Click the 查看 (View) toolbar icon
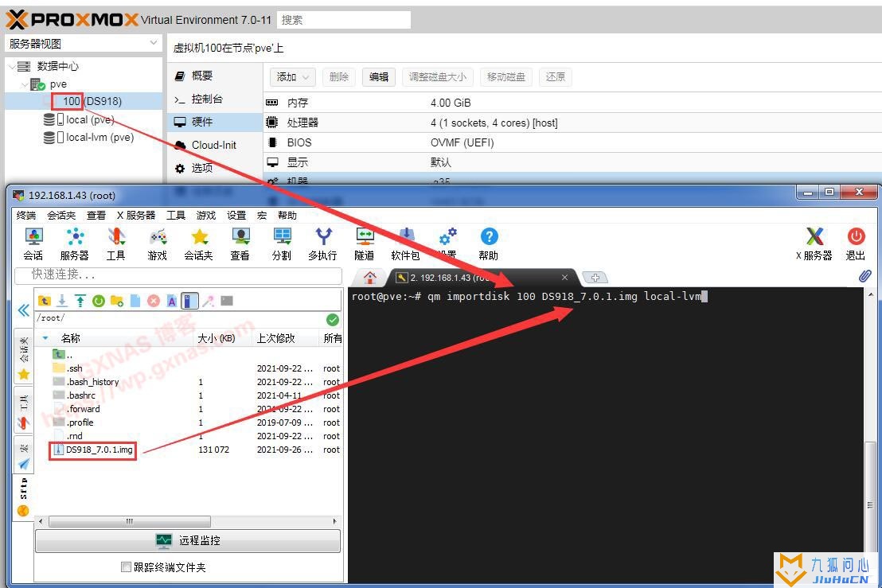The width and height of the screenshot is (882, 588). (x=240, y=244)
